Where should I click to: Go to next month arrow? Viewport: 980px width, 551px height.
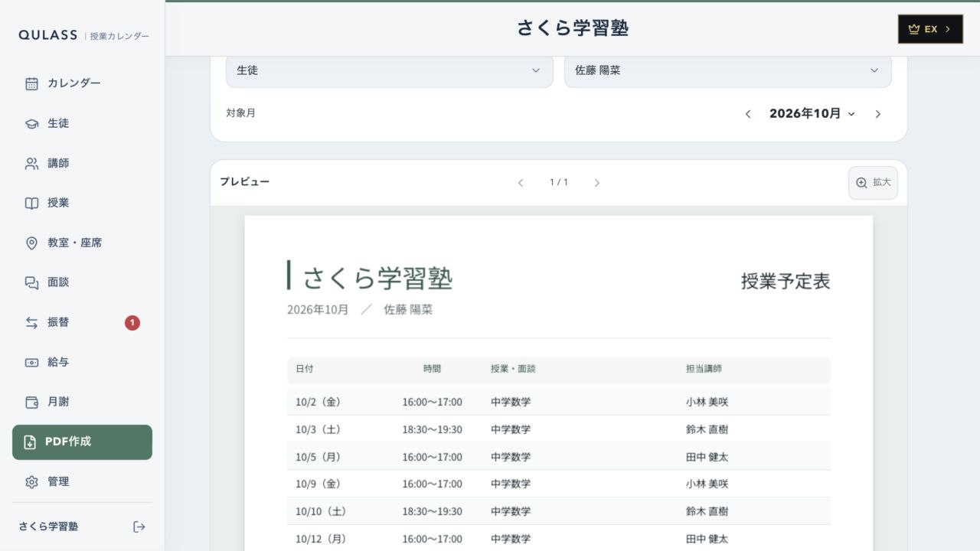click(x=878, y=114)
